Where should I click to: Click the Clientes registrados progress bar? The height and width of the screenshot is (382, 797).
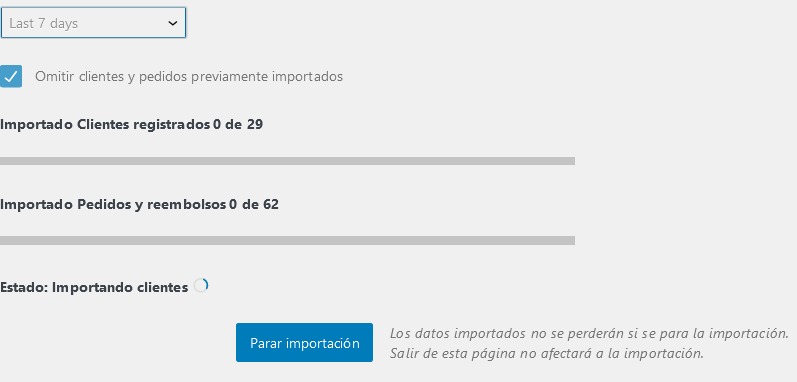click(287, 161)
